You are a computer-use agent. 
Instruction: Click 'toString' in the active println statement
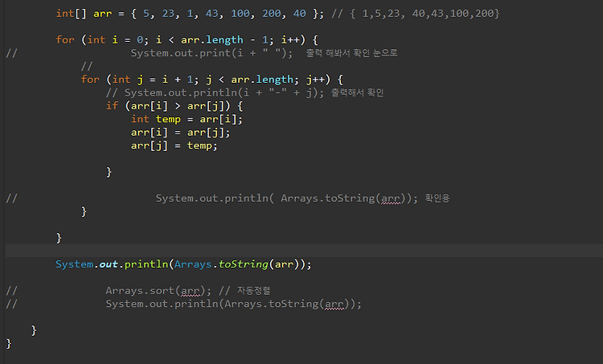(x=243, y=264)
